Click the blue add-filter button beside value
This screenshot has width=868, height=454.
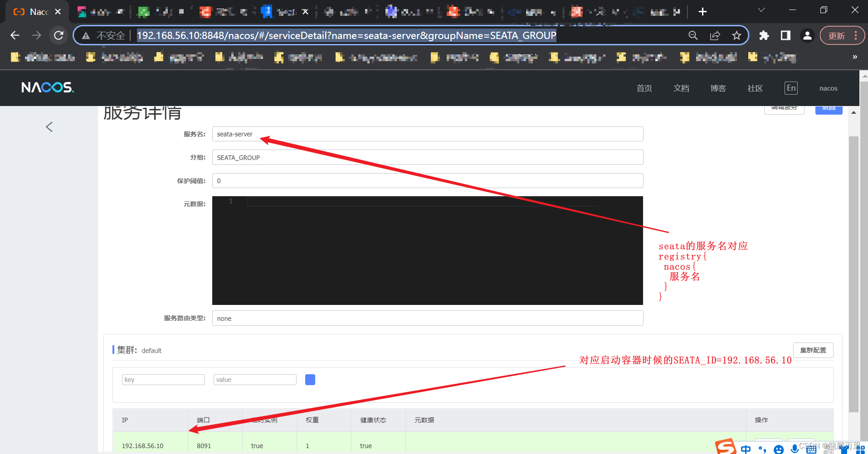[x=310, y=380]
